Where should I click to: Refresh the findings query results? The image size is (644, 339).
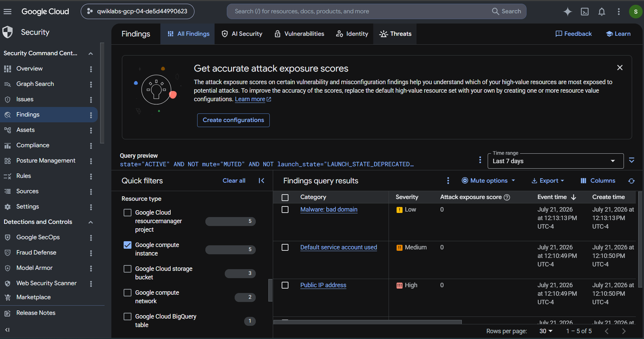point(631,181)
